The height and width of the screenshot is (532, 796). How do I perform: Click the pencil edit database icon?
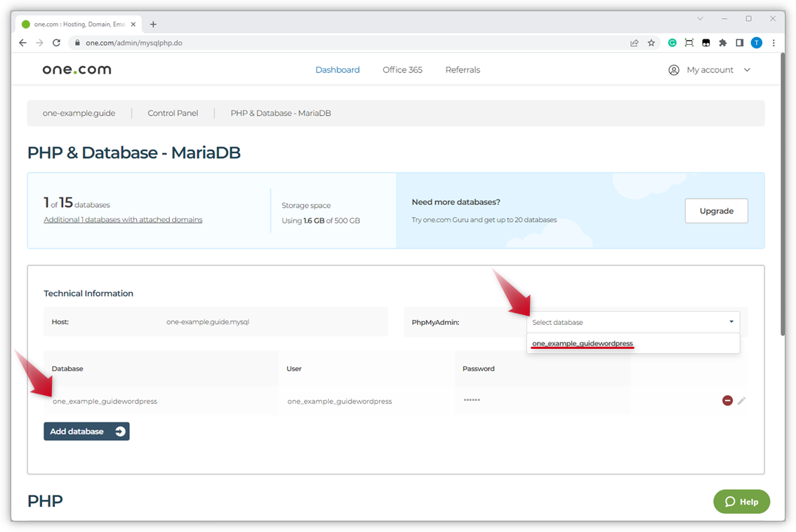pyautogui.click(x=741, y=401)
